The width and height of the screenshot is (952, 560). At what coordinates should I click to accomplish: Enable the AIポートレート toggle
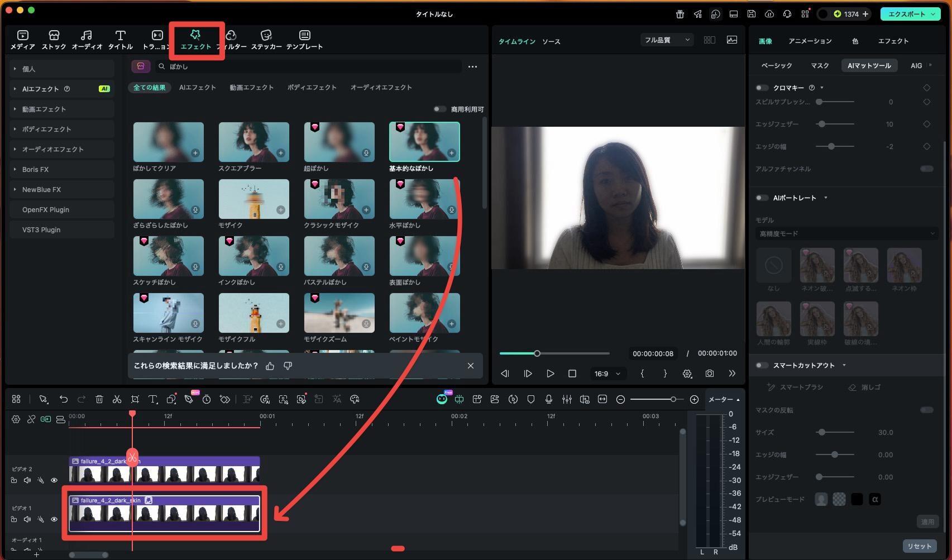(762, 198)
